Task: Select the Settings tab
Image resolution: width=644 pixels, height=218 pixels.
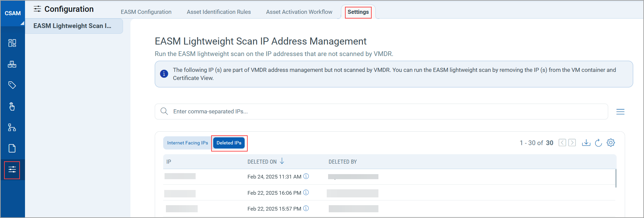Action: click(358, 12)
